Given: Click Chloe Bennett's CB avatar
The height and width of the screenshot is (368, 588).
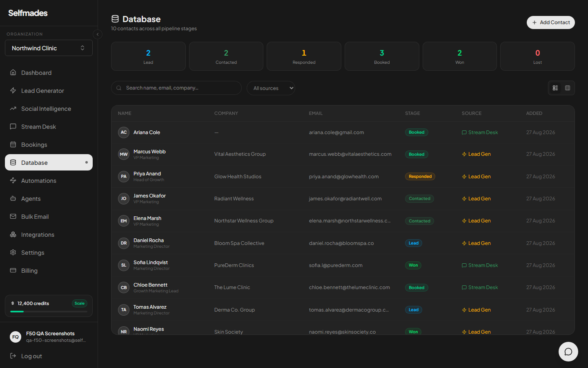Looking at the screenshot, I should pos(124,287).
